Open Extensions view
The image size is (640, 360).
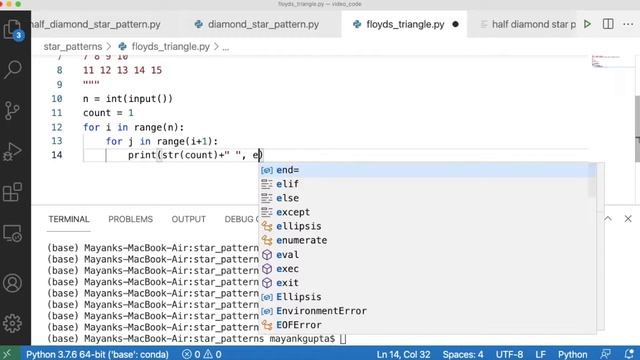13,192
